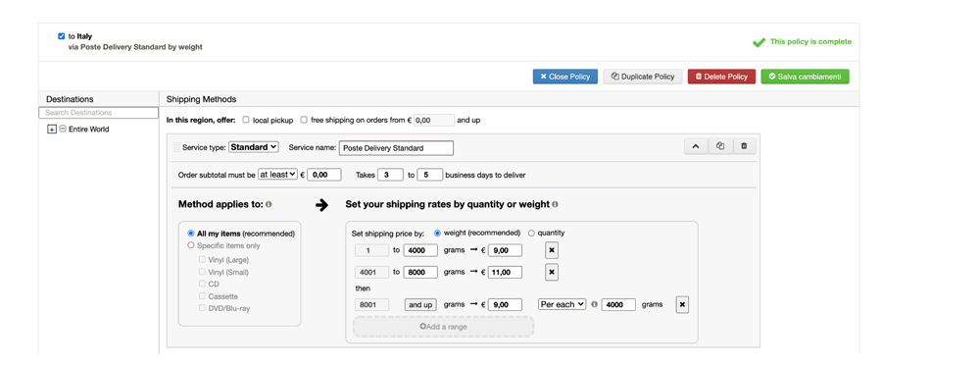Enable local pickup option
The width and height of the screenshot is (980, 367).
(x=246, y=120)
